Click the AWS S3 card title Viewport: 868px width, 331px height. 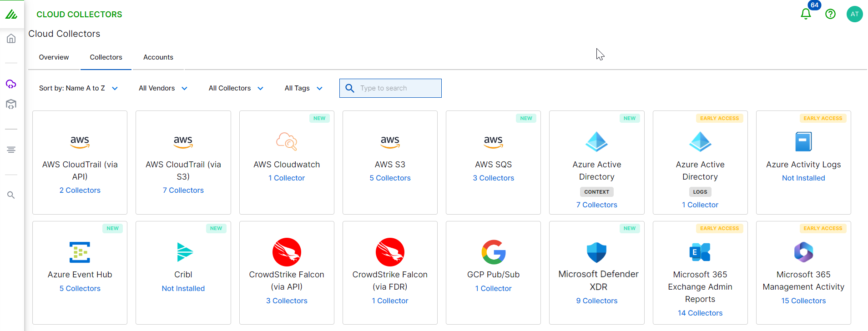pyautogui.click(x=390, y=165)
